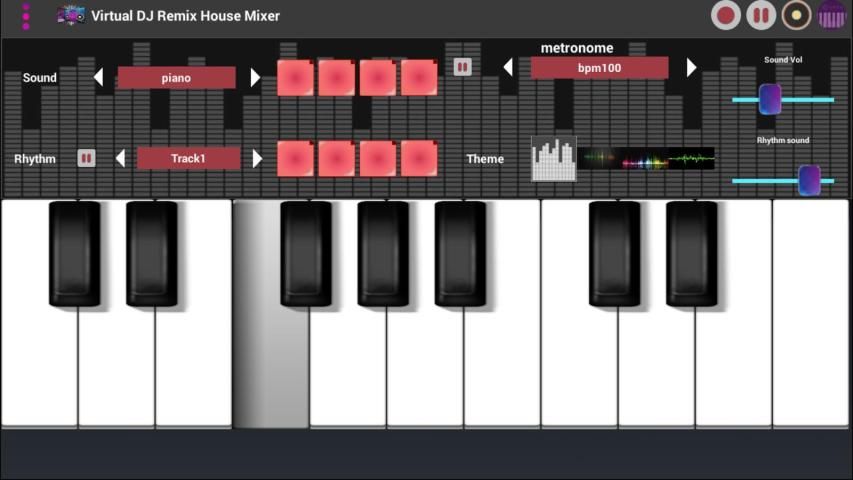Toggle the Rhythm pause button

click(86, 158)
